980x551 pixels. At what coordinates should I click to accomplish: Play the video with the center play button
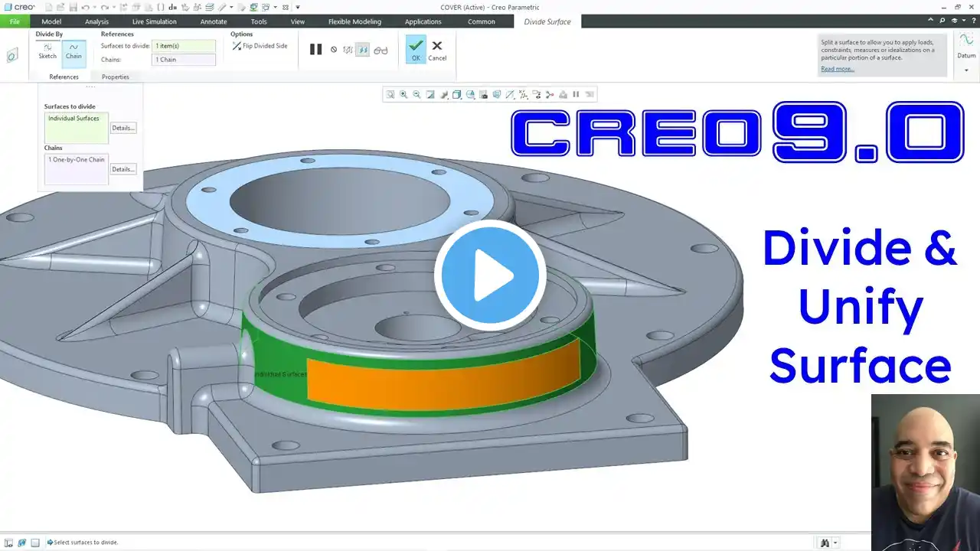click(490, 275)
